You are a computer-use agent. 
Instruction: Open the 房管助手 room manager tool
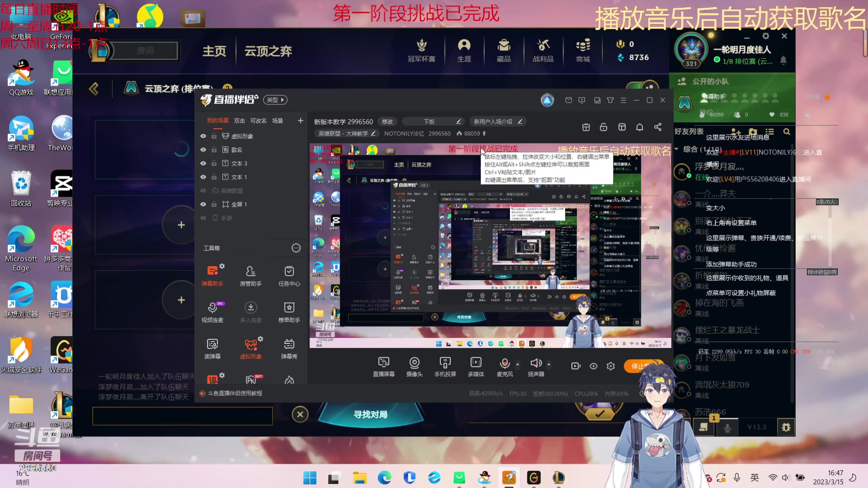[x=250, y=275]
